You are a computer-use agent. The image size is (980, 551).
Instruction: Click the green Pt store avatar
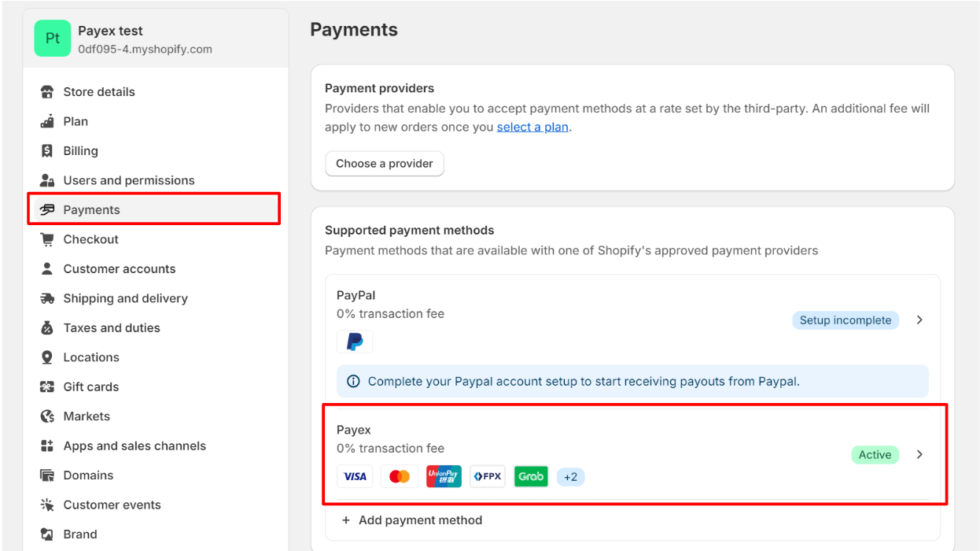[53, 39]
